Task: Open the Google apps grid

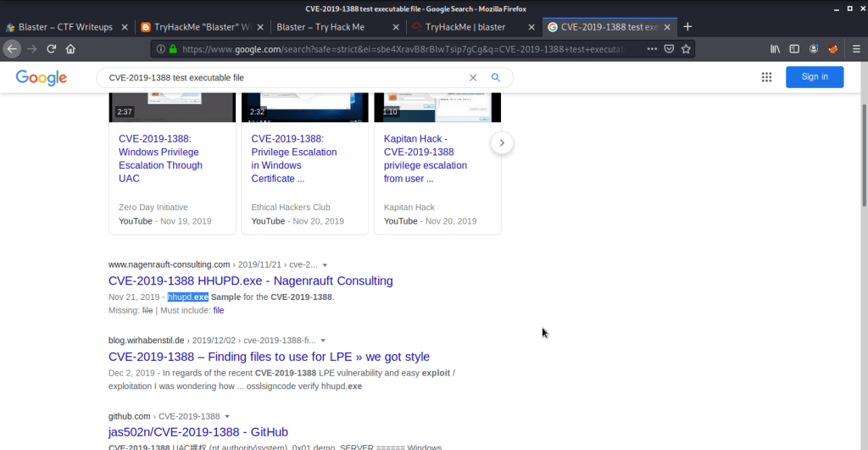Action: click(x=766, y=77)
